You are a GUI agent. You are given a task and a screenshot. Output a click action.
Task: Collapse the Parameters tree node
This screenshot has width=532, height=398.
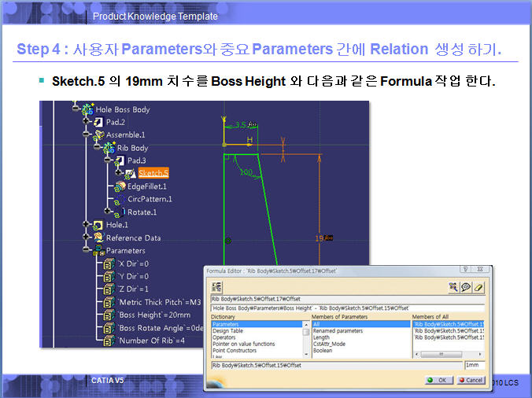pos(87,250)
